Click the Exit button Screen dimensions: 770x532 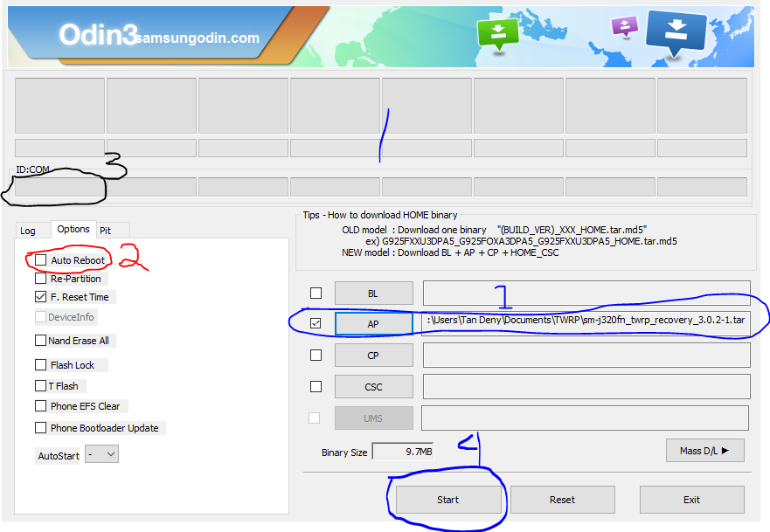[x=691, y=500]
